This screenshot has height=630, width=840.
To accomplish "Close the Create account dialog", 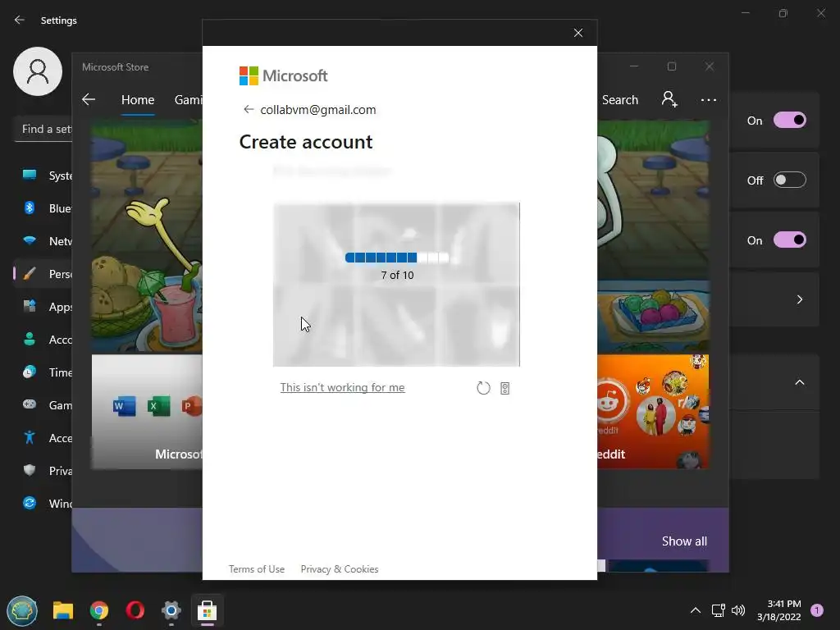I will 578,33.
